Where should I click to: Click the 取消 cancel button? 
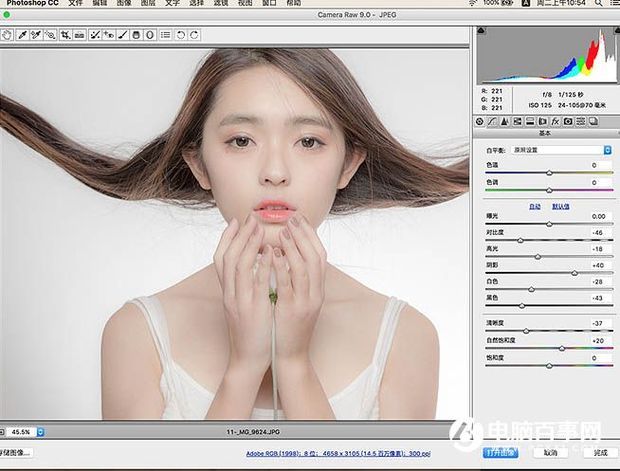[x=550, y=452]
